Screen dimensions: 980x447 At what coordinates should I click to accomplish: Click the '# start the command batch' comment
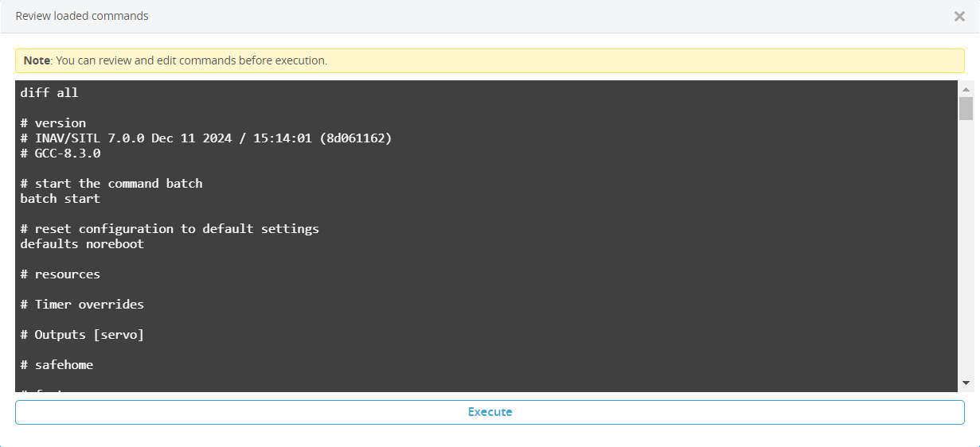(x=111, y=184)
